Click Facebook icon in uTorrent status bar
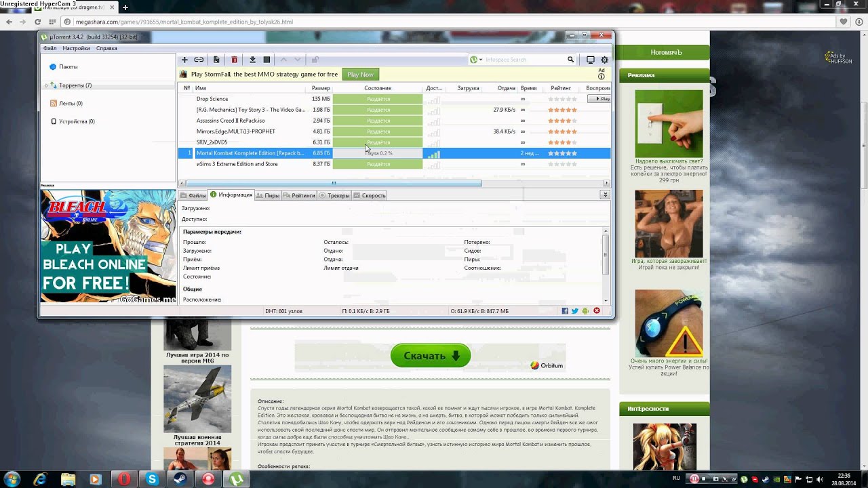The width and height of the screenshot is (868, 488). point(565,311)
